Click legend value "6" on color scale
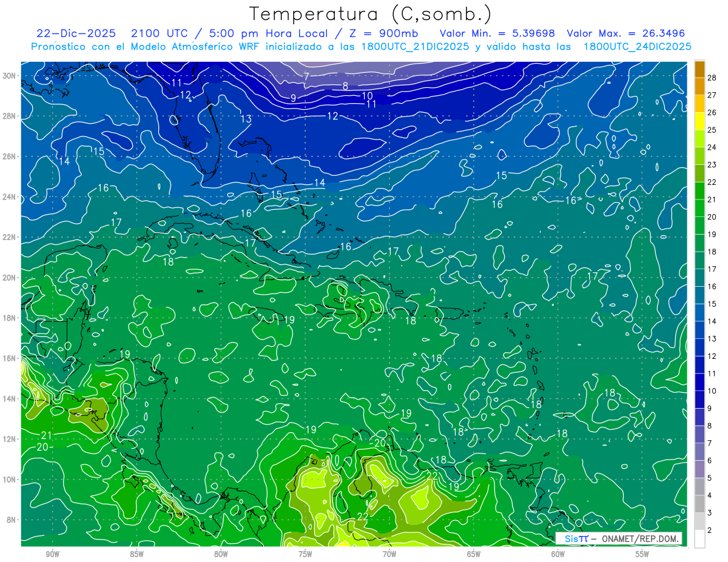The width and height of the screenshot is (728, 562). pyautogui.click(x=710, y=461)
